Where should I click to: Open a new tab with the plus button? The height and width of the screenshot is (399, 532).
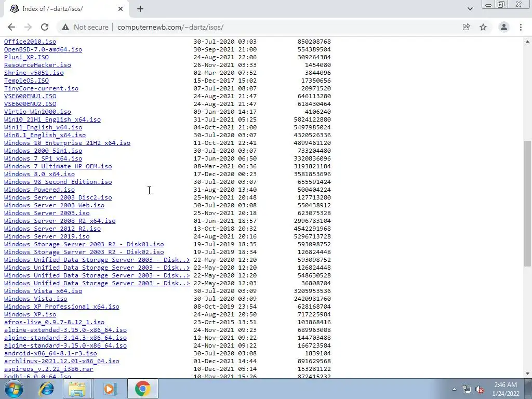[140, 9]
